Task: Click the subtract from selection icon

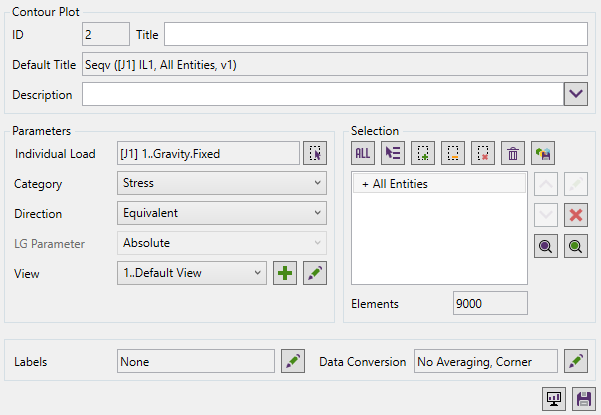Action: (453, 153)
